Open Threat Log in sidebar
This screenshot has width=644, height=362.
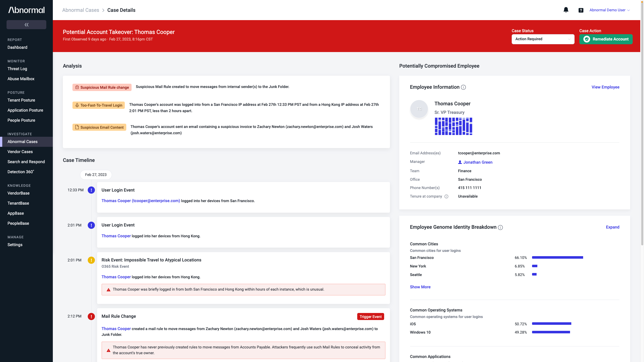(17, 69)
